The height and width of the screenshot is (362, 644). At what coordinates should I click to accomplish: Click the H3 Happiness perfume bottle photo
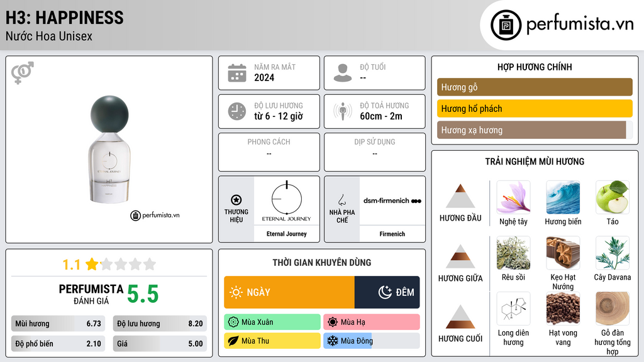(x=109, y=150)
